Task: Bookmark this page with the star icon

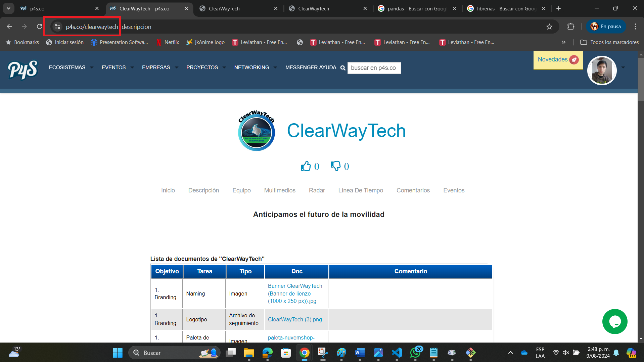Action: point(549,27)
